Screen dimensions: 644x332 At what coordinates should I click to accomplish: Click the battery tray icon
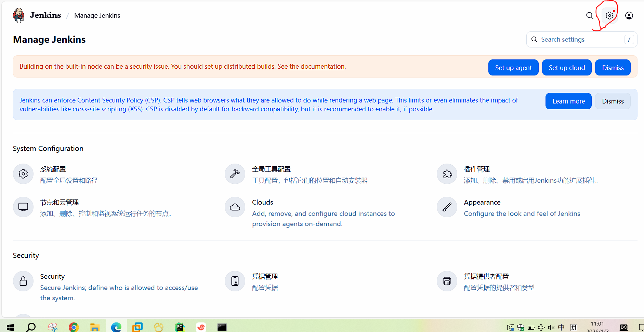click(x=531, y=328)
